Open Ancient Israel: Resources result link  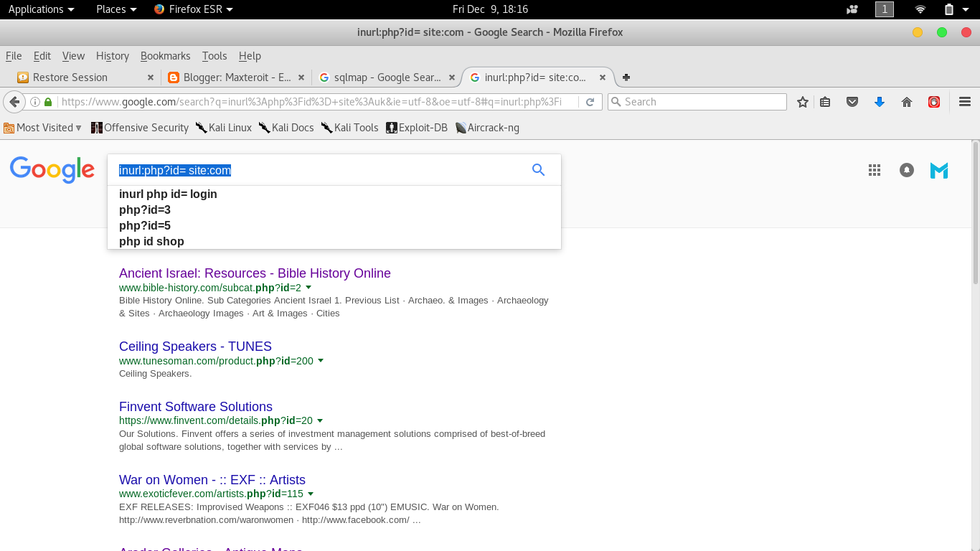[255, 273]
